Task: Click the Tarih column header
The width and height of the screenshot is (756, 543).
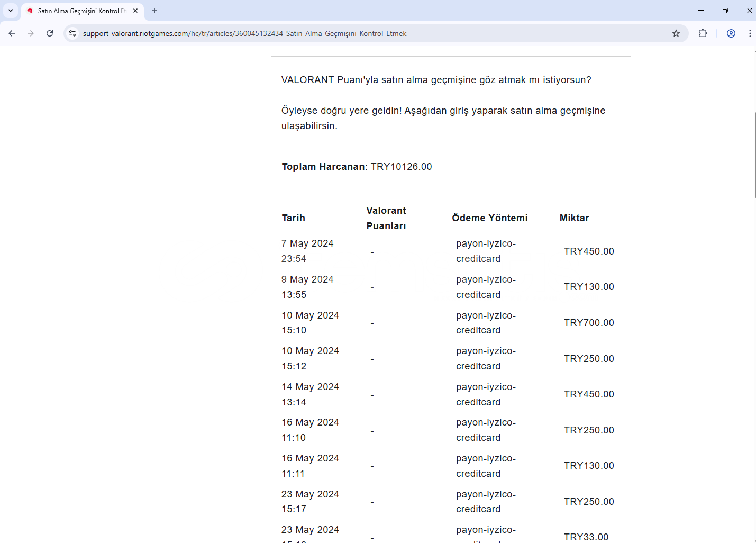Action: [x=293, y=218]
